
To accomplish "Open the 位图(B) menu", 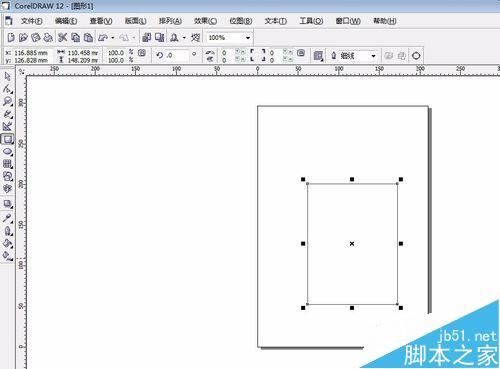I will pyautogui.click(x=241, y=21).
